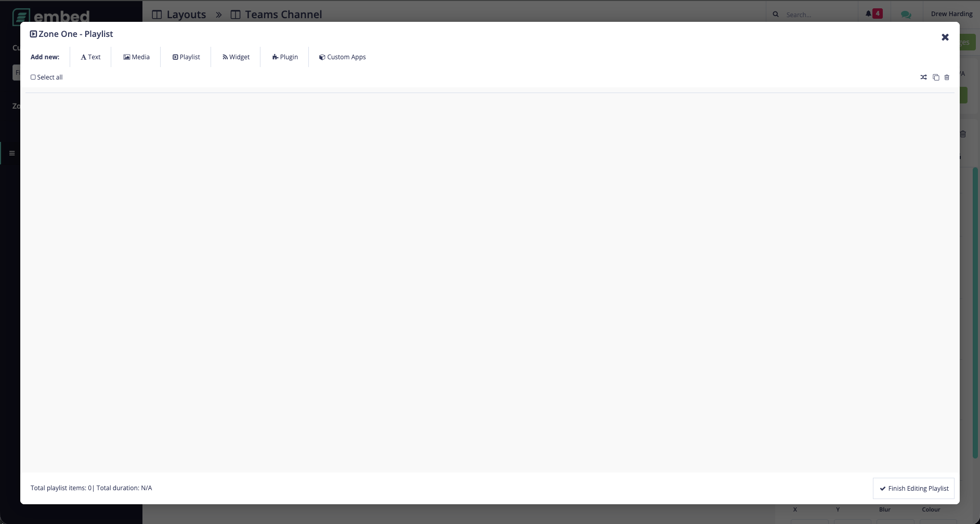Click Finish Editing Playlist button
Viewport: 980px width, 524px height.
(x=913, y=488)
